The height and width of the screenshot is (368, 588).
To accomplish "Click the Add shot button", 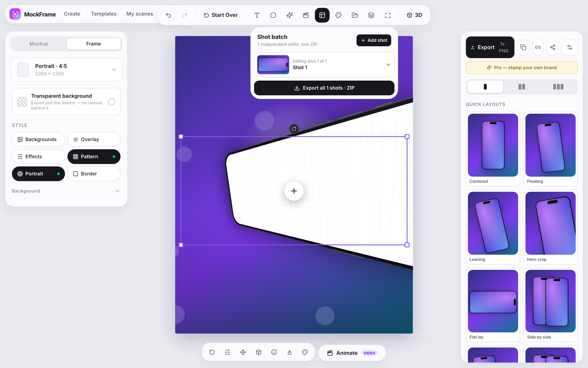I will pyautogui.click(x=374, y=40).
